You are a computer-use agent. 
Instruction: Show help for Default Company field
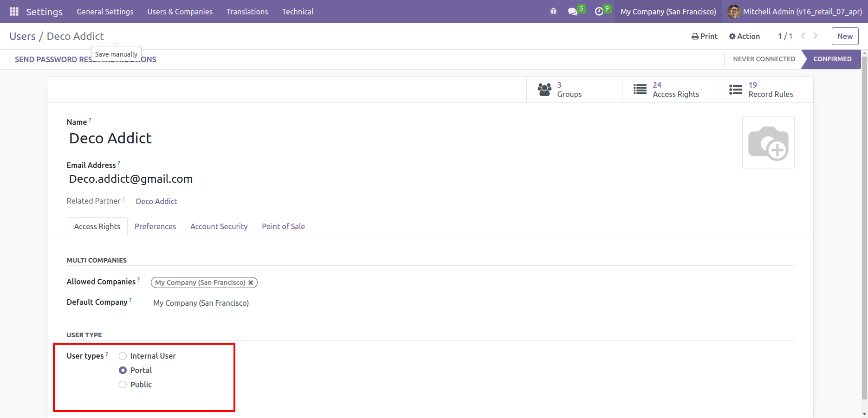click(130, 300)
